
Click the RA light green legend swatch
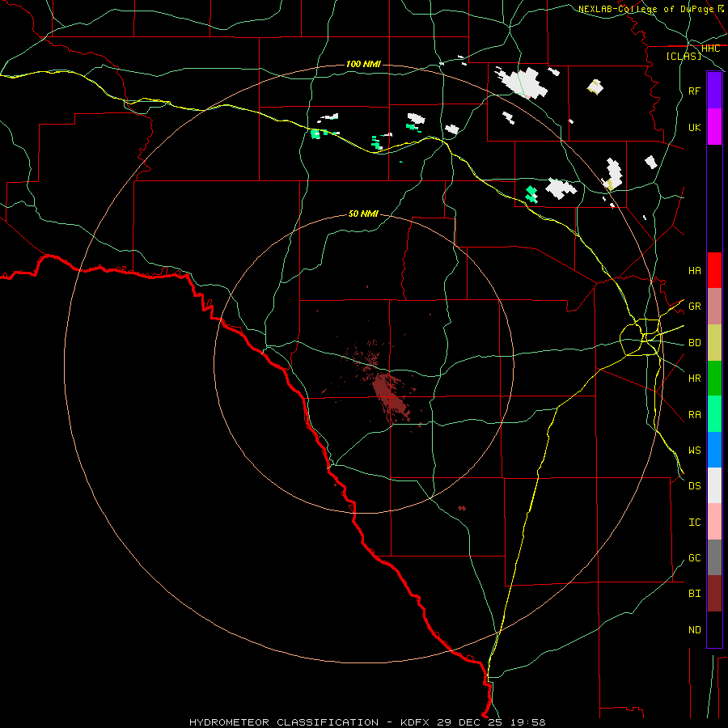click(714, 414)
